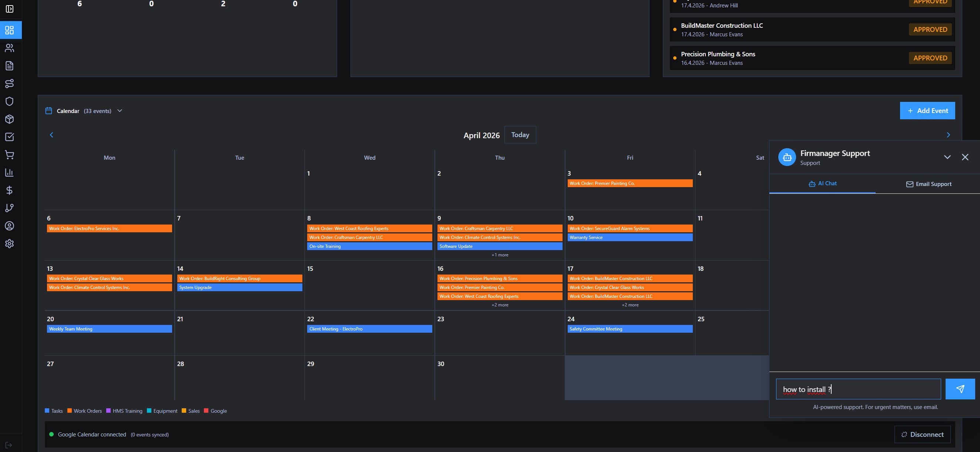
Task: Go to next month arrow
Action: click(x=948, y=135)
